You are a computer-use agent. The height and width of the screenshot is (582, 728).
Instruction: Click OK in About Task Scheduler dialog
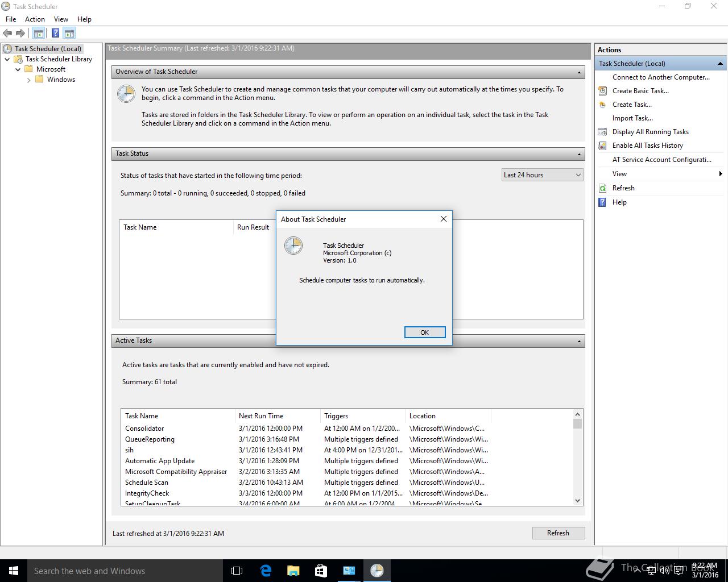click(x=425, y=332)
